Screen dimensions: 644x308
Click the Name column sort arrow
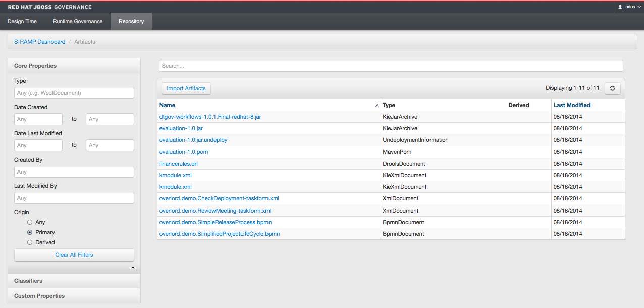[x=377, y=106]
